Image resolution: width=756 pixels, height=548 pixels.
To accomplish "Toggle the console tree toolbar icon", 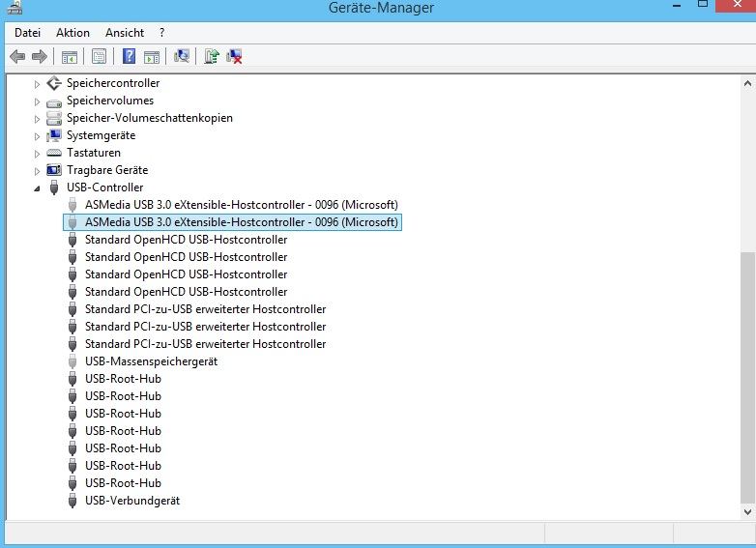I will [70, 57].
